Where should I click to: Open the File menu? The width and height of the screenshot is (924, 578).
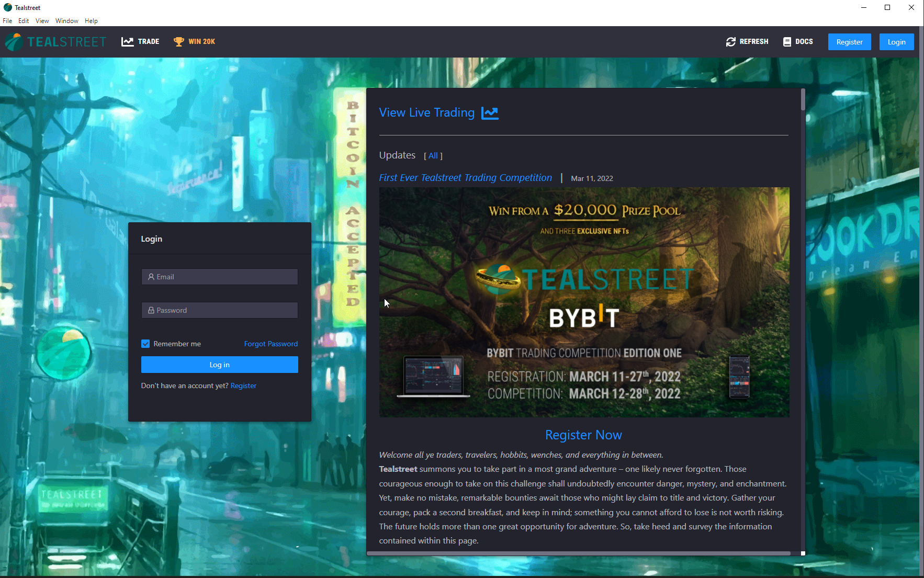pos(7,21)
